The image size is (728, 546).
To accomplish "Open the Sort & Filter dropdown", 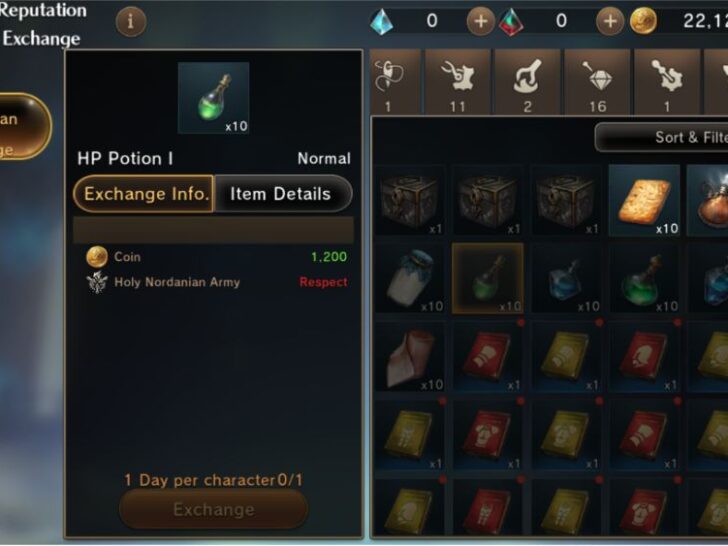I will click(662, 137).
